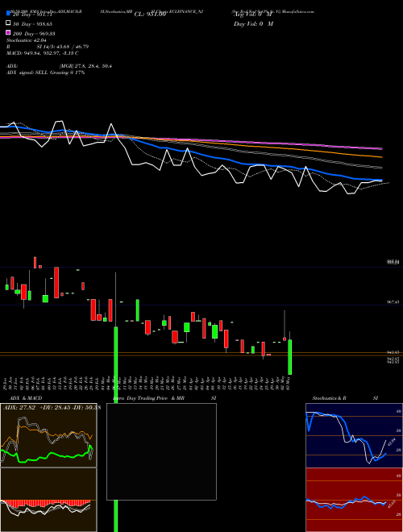
Task: Click the blue stochastics chart panel
Action: click(354, 435)
